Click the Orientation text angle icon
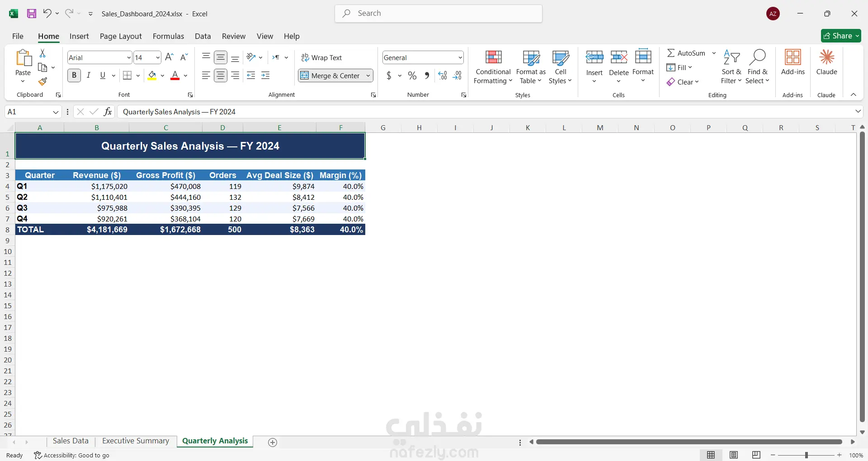 tap(251, 57)
